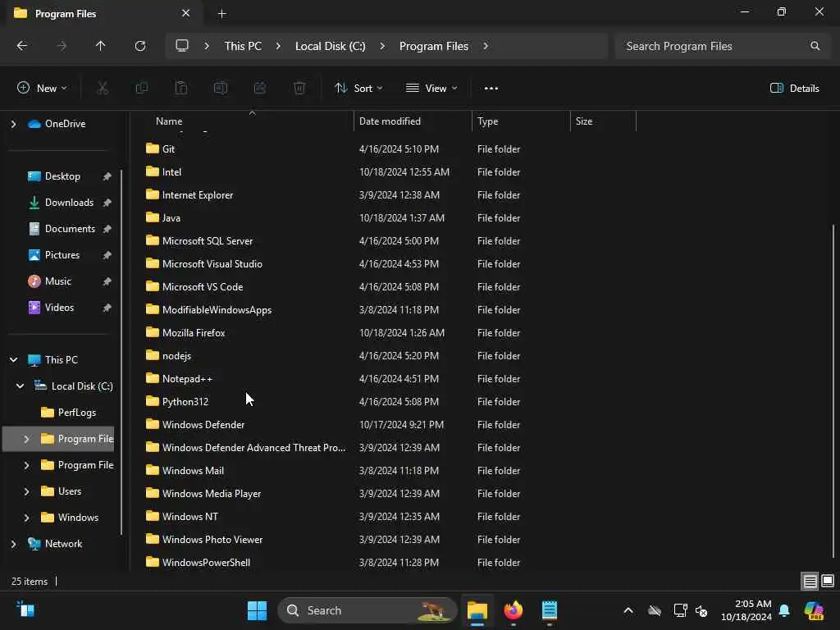
Task: Open Firefox from the taskbar
Action: pos(514,610)
